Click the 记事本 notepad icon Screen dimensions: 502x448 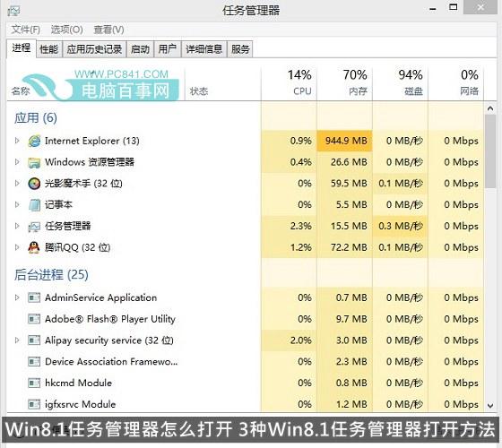34,205
